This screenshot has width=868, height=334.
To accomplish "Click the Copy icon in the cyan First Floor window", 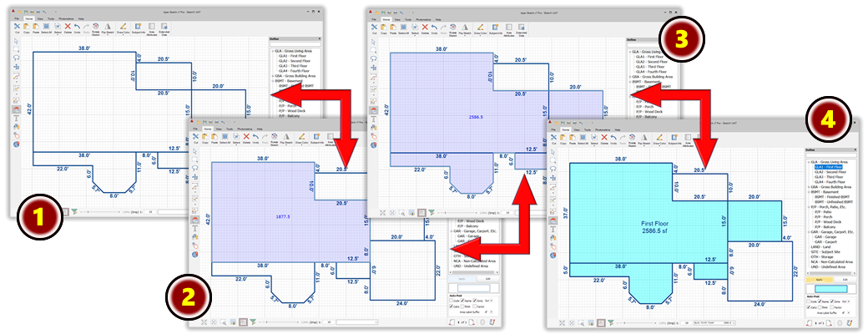I will (x=563, y=139).
